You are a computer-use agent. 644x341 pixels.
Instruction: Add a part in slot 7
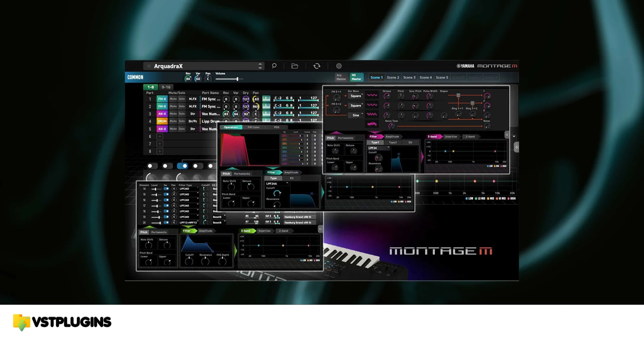(160, 144)
